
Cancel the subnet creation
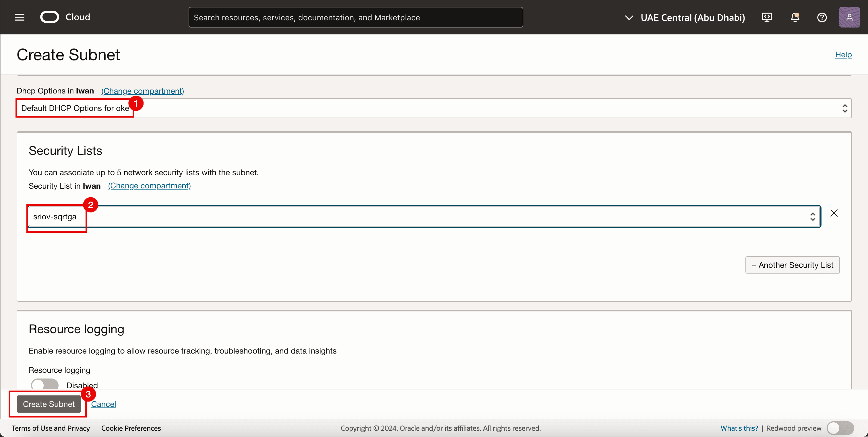pos(103,404)
